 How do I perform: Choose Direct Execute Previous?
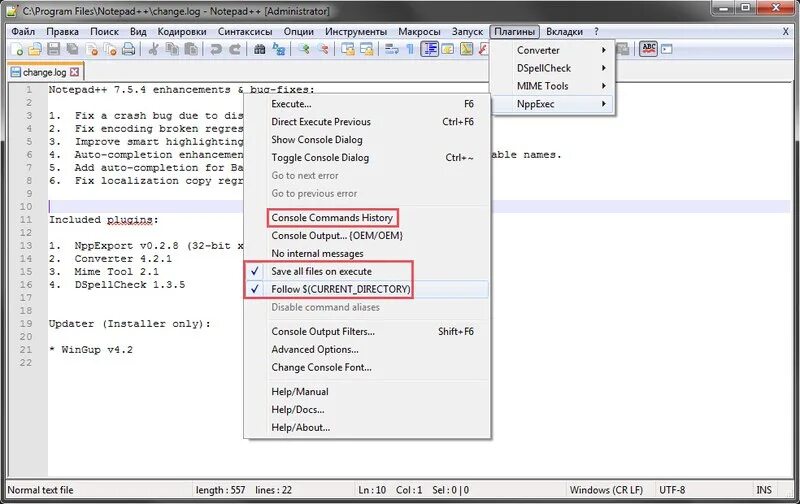coord(366,122)
